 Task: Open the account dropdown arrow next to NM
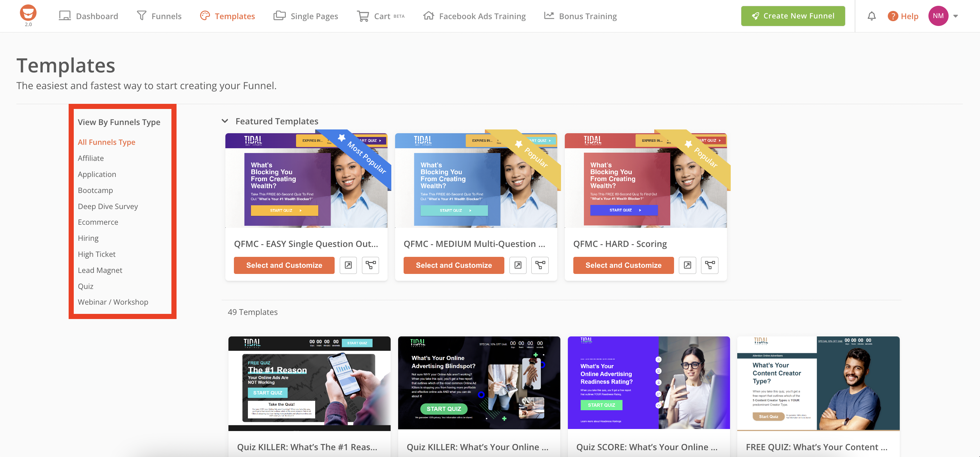956,16
